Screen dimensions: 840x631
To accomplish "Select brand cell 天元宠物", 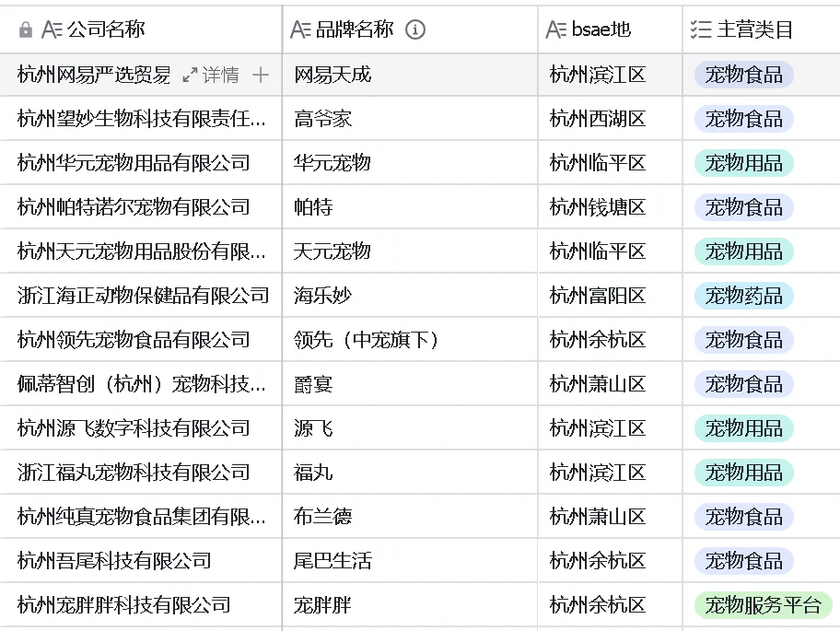I will [x=410, y=251].
